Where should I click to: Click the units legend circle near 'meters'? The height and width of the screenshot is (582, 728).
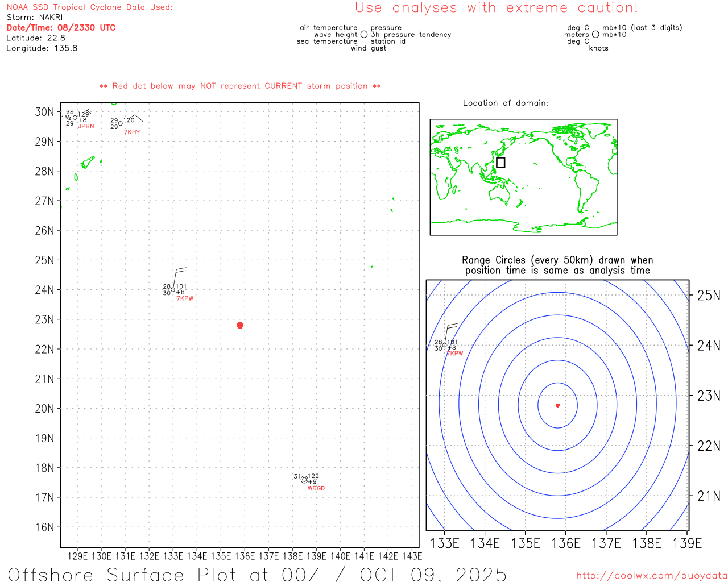click(595, 35)
